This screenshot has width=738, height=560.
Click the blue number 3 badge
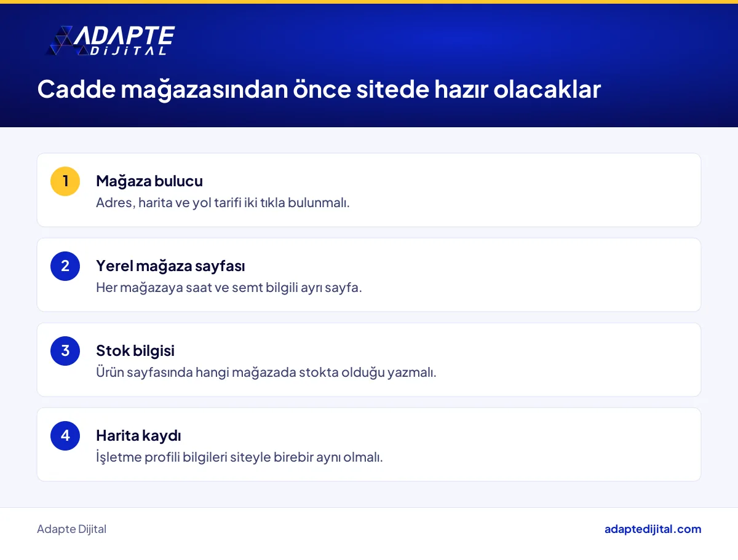tap(65, 351)
